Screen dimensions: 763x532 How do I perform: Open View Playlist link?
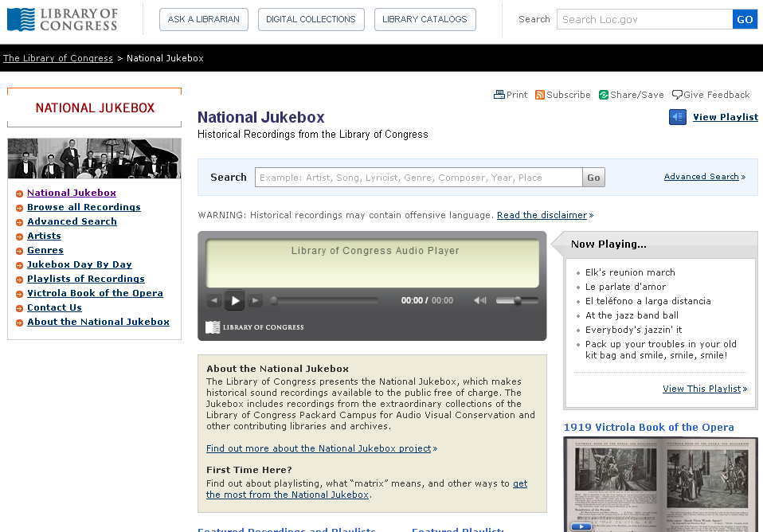(726, 117)
